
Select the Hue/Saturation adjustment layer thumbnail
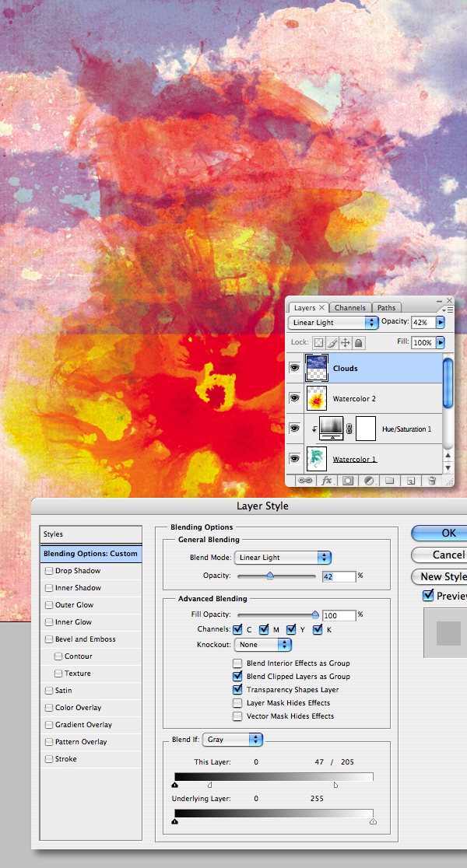point(332,429)
